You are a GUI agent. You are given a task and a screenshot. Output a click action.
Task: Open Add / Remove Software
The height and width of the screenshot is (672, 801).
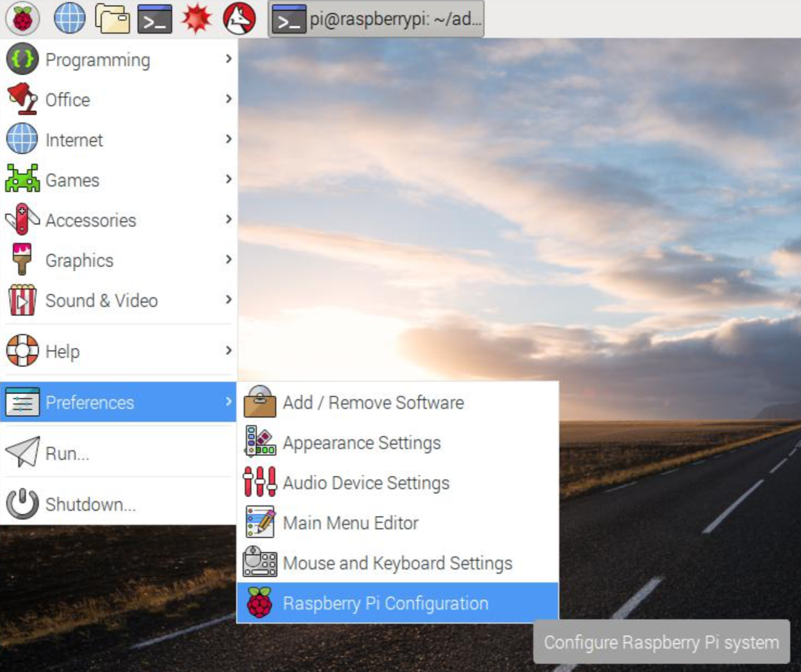398,402
